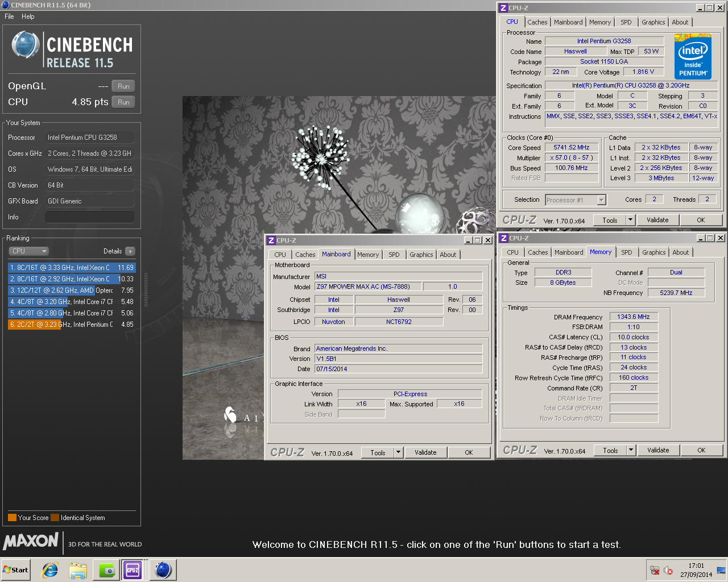Click Validate in Mainboard CPU-Z window
728x582 pixels.
(425, 453)
